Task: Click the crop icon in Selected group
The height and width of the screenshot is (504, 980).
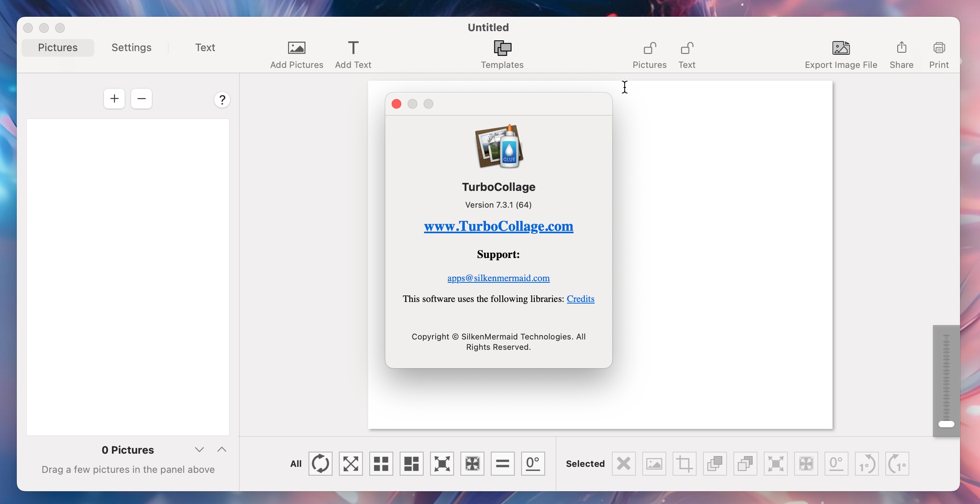Action: 685,464
